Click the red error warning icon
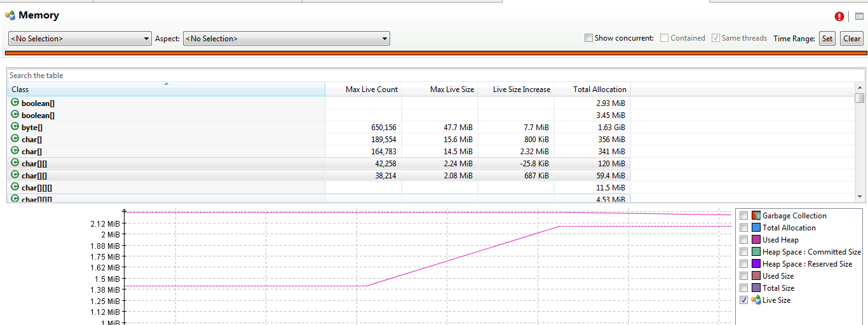This screenshot has height=325, width=868. (x=839, y=17)
